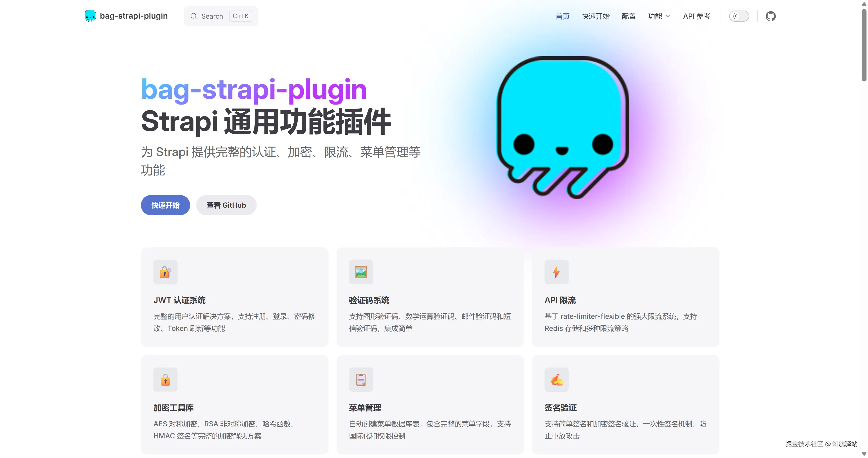
Task: Click the bag-strapi-plugin octopus logo
Action: [90, 16]
